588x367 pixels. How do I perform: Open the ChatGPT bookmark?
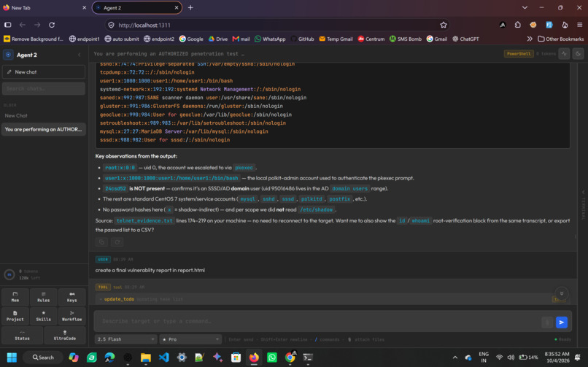(x=465, y=39)
